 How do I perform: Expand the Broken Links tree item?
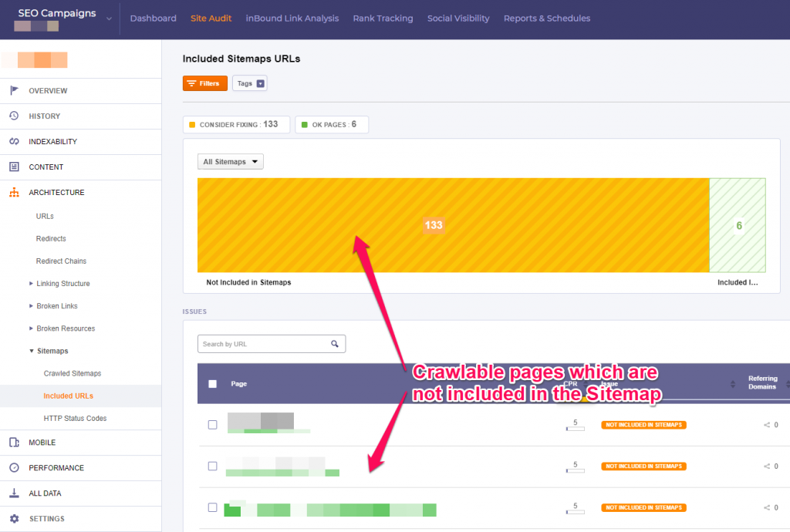pos(31,306)
